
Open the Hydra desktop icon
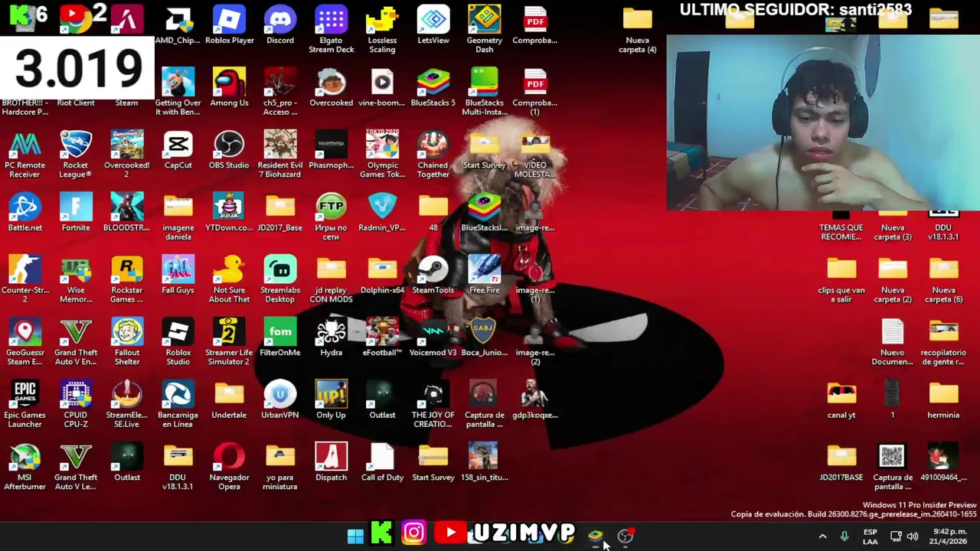pos(331,338)
